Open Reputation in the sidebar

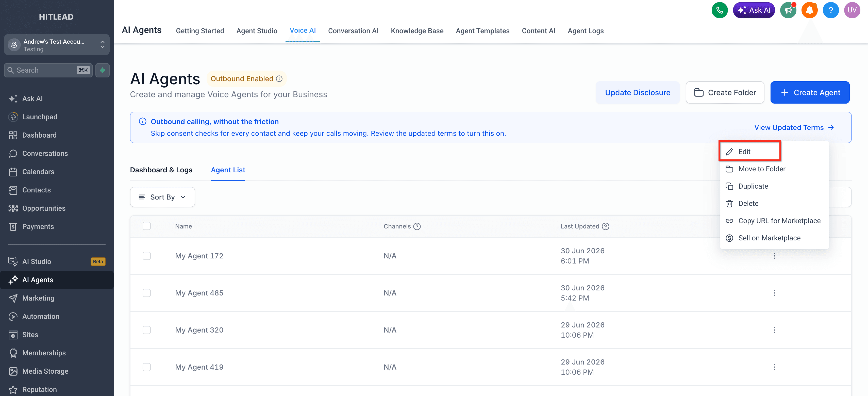pyautogui.click(x=57, y=389)
